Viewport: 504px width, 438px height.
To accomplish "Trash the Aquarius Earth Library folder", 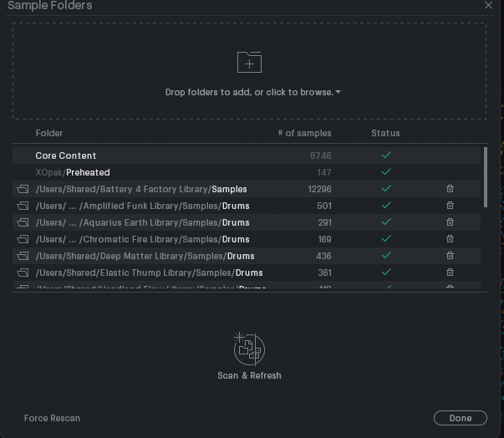I will [450, 222].
